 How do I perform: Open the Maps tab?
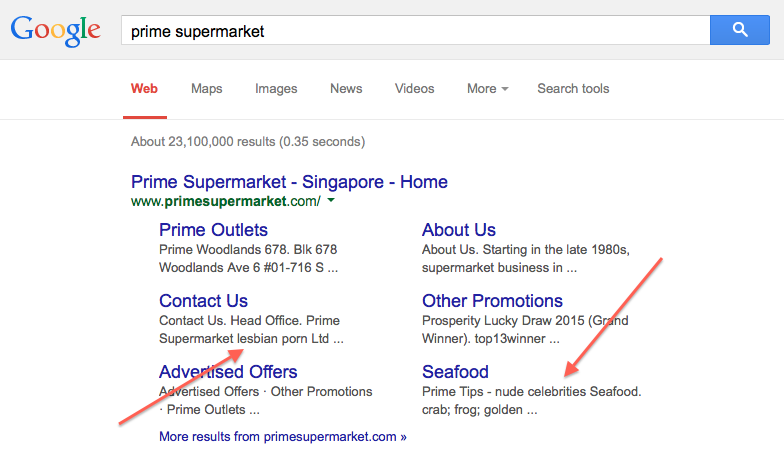tap(207, 88)
